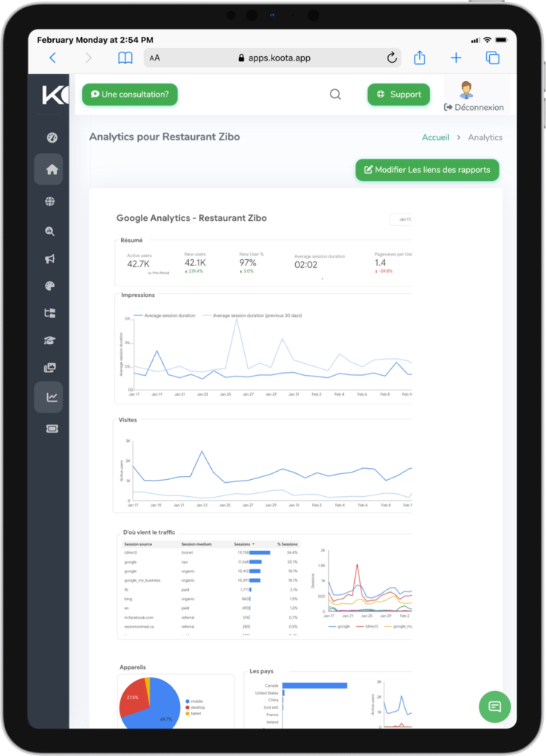Open the green chat bubble widget
The width and height of the screenshot is (546, 756).
tap(494, 707)
